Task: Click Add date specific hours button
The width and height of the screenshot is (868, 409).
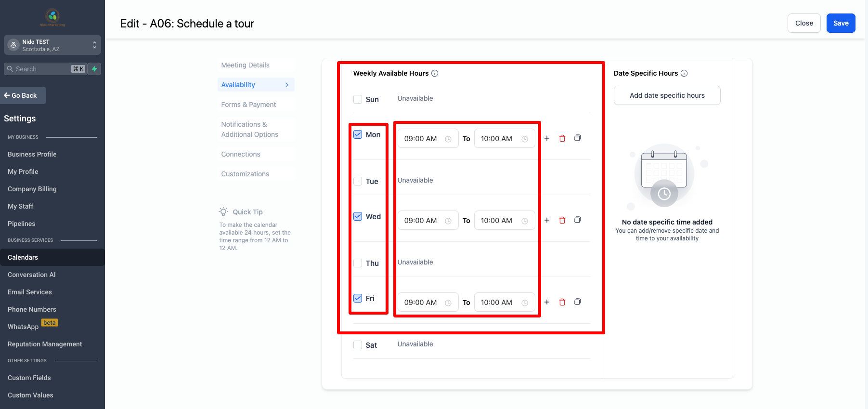Action: point(667,95)
